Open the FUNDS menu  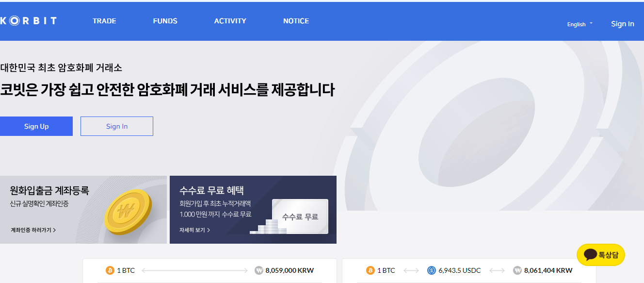pos(165,21)
